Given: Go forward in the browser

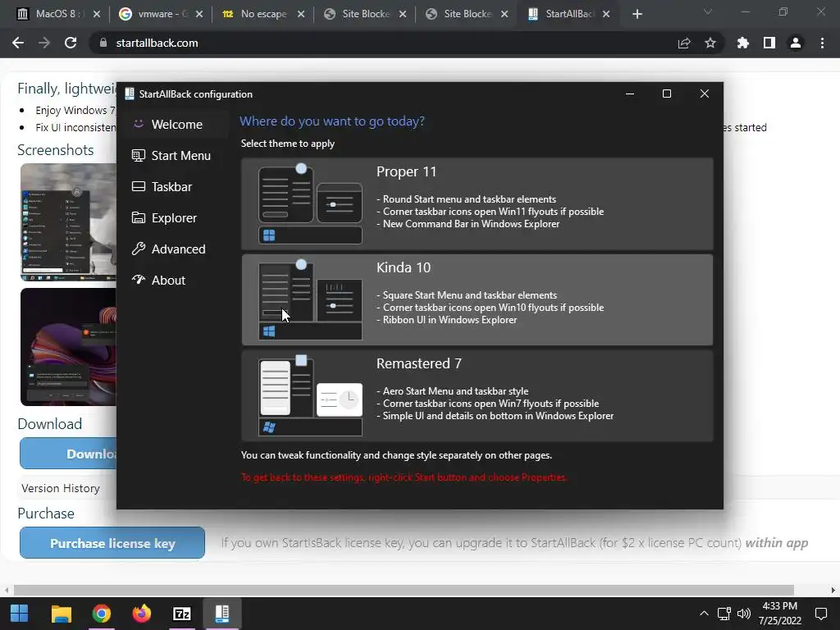Looking at the screenshot, I should pyautogui.click(x=44, y=43).
